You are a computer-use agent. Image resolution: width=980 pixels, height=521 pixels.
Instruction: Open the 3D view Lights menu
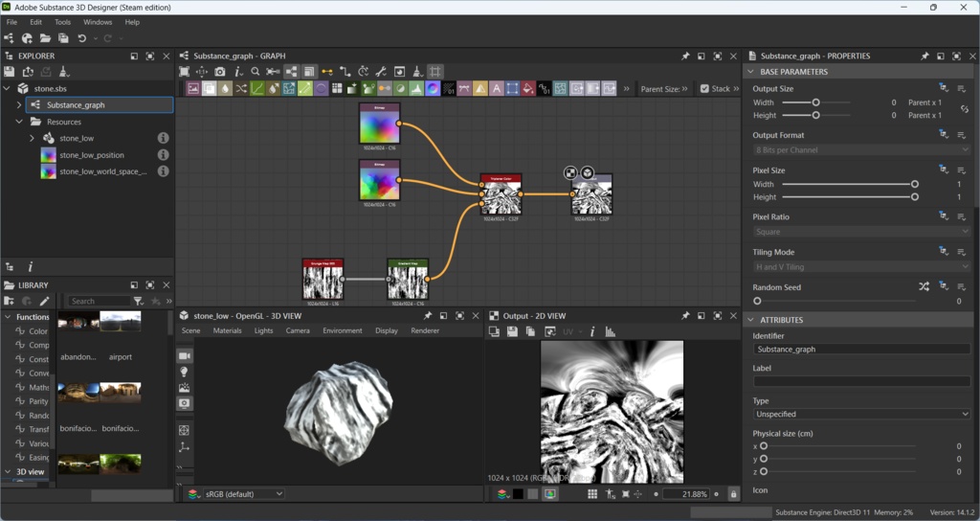pos(263,330)
